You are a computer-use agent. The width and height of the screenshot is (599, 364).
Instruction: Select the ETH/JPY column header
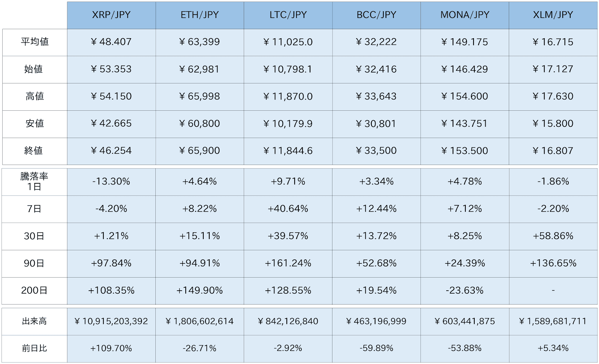tap(200, 15)
